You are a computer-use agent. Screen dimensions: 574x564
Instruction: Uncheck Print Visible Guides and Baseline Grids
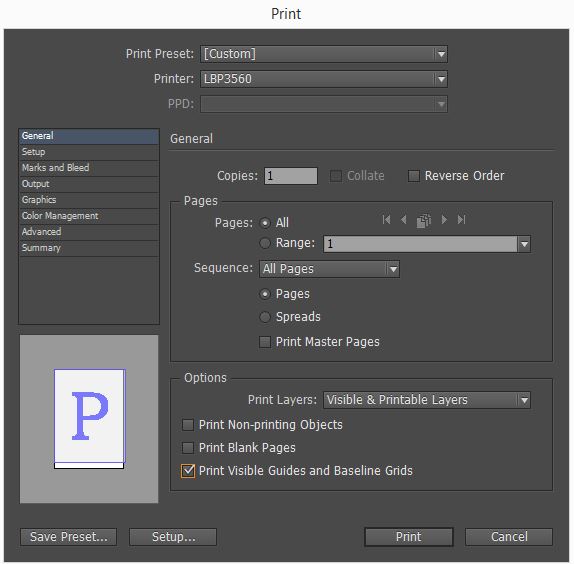pos(188,471)
